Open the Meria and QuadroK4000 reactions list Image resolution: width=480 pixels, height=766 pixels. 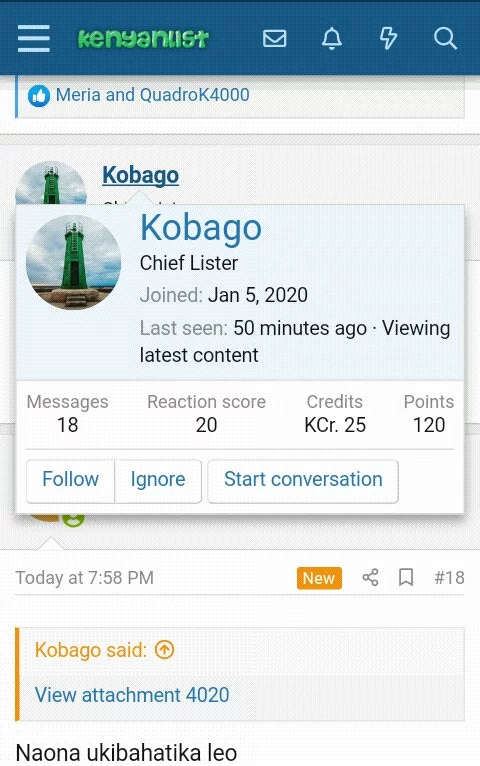[x=152, y=95]
